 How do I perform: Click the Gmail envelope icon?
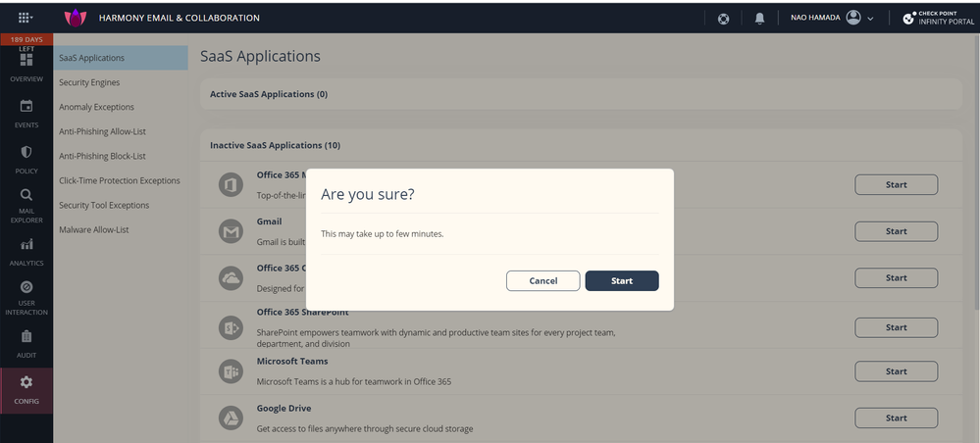[231, 232]
